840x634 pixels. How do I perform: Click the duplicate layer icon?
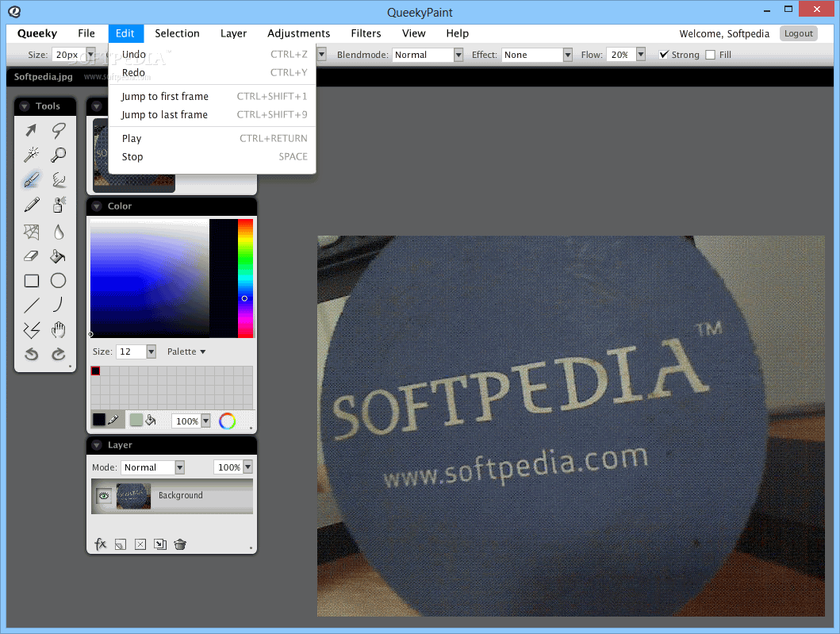(160, 544)
